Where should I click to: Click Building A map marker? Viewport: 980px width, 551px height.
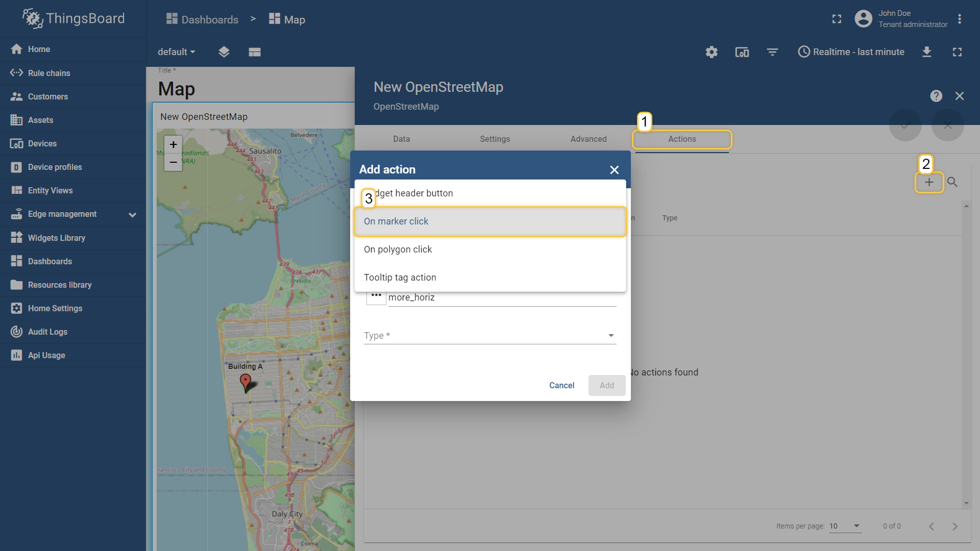click(246, 383)
